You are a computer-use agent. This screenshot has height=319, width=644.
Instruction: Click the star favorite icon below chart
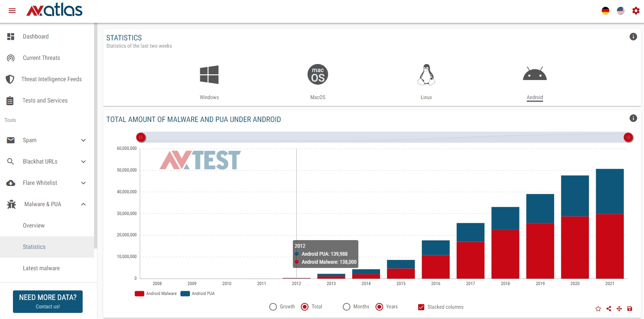[x=598, y=309]
